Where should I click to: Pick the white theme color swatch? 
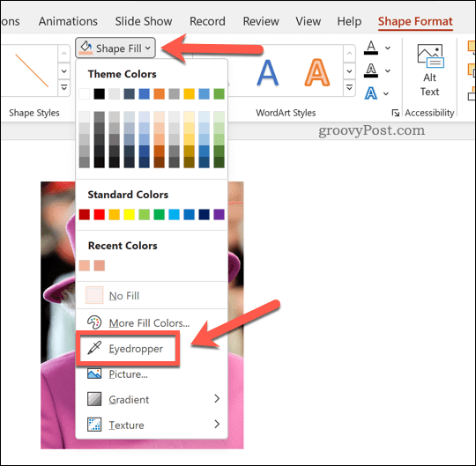(84, 94)
